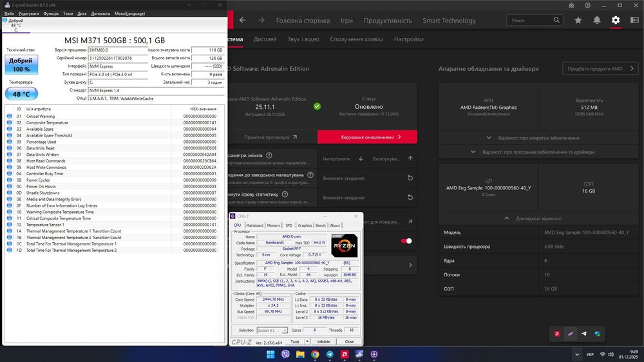Click the factory reset circular arrow icon
The image size is (644, 362).
[410, 178]
